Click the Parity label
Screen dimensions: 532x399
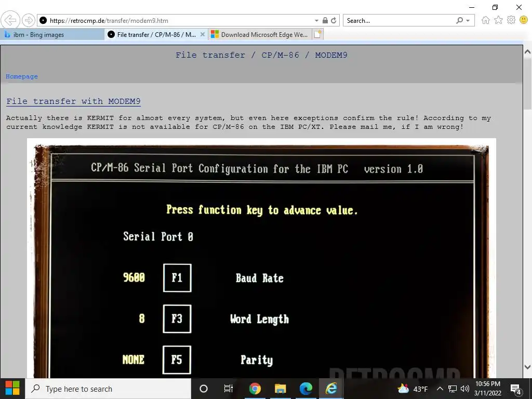(x=257, y=360)
